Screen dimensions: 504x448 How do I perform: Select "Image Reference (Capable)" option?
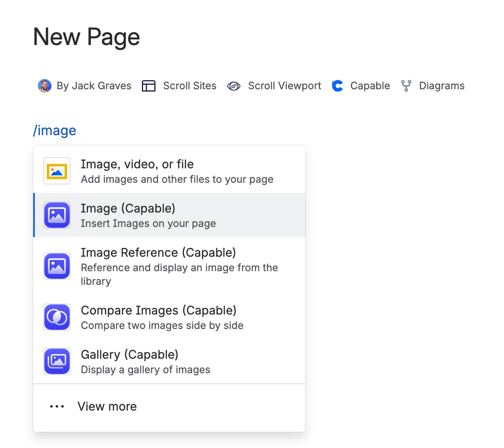pos(158,253)
